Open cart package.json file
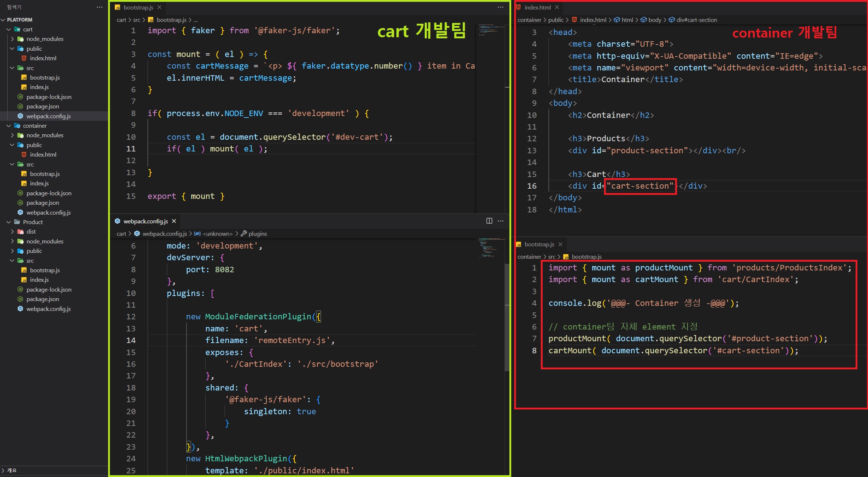Viewport: 868px width, 477px height. (43, 106)
